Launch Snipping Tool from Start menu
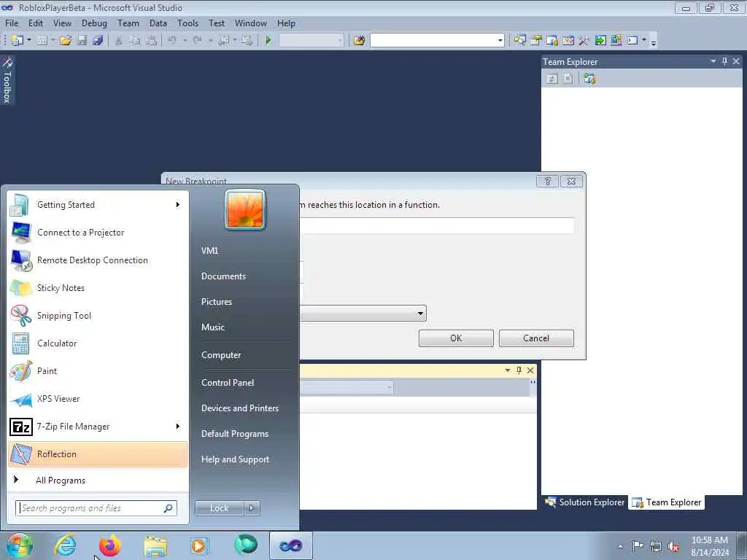The width and height of the screenshot is (747, 560). (x=98, y=316)
